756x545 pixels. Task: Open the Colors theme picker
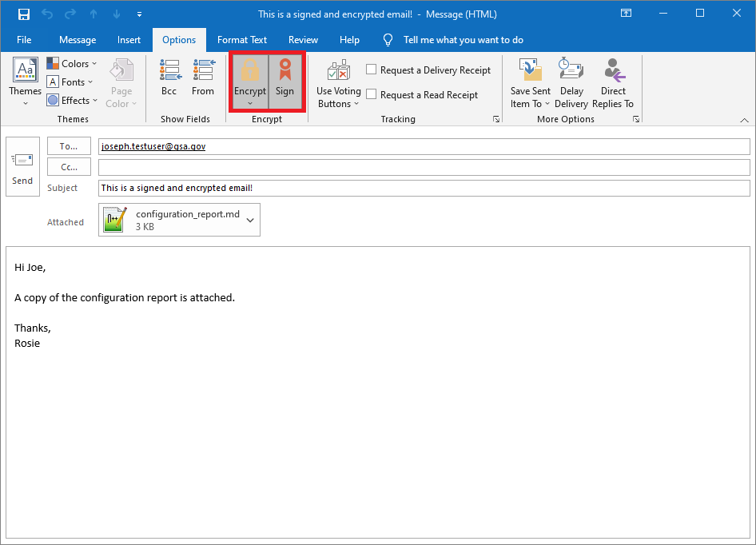[72, 63]
